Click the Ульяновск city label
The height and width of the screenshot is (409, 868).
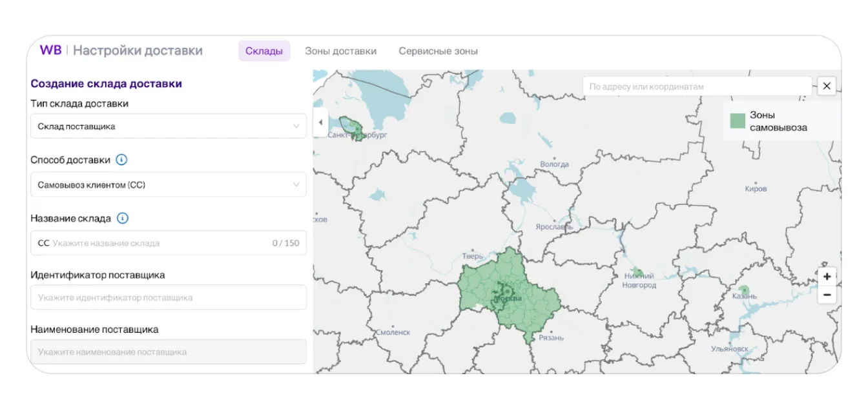pos(730,348)
